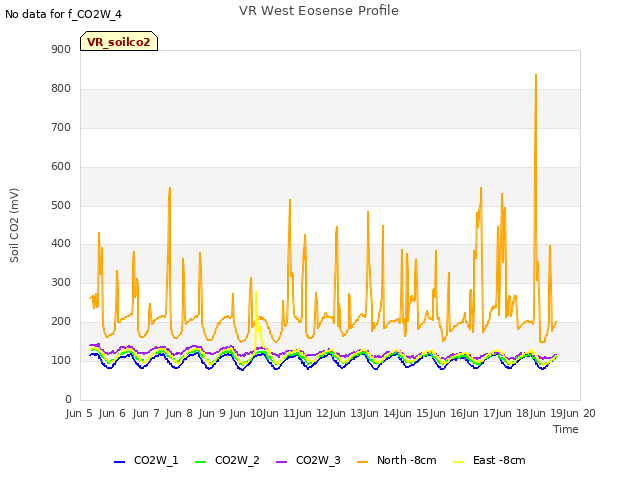
Task: Click the VR_soilco2 label box
Action: (x=119, y=41)
